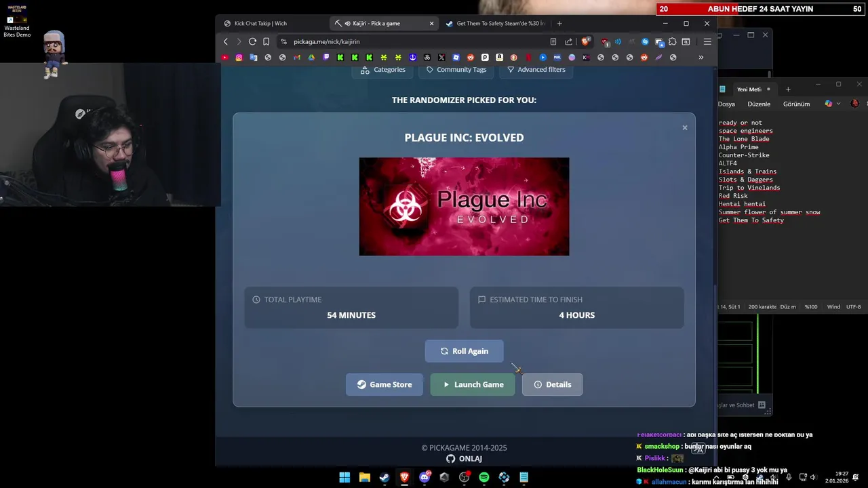Screen dimensions: 868x488
Task: Expand Advanced filters
Action: point(536,70)
